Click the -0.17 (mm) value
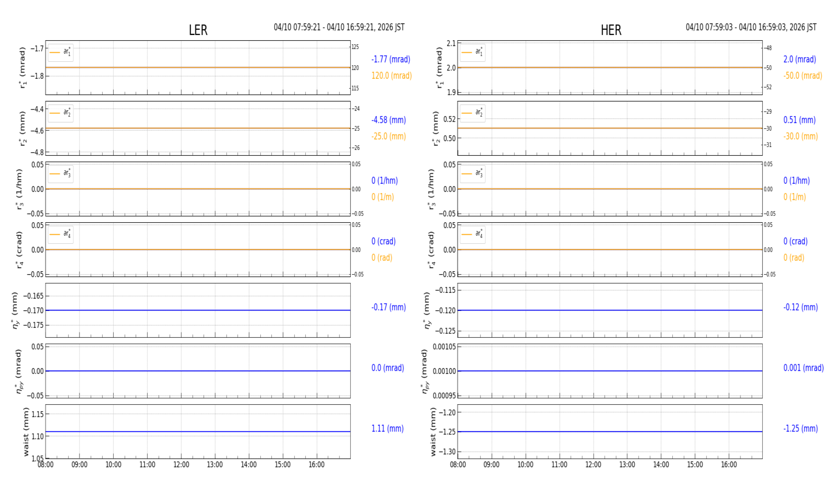Image resolution: width=824 pixels, height=504 pixels. pyautogui.click(x=389, y=307)
